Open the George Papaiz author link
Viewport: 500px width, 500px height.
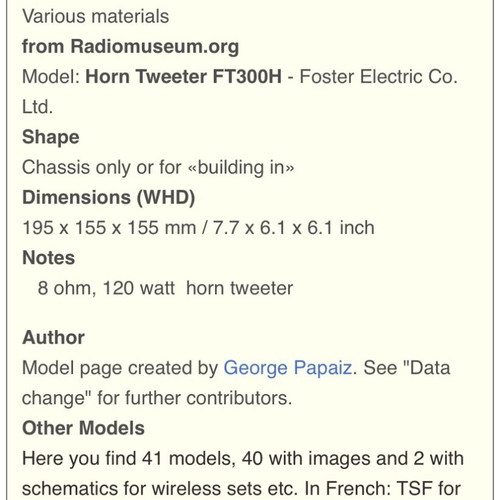tap(288, 368)
